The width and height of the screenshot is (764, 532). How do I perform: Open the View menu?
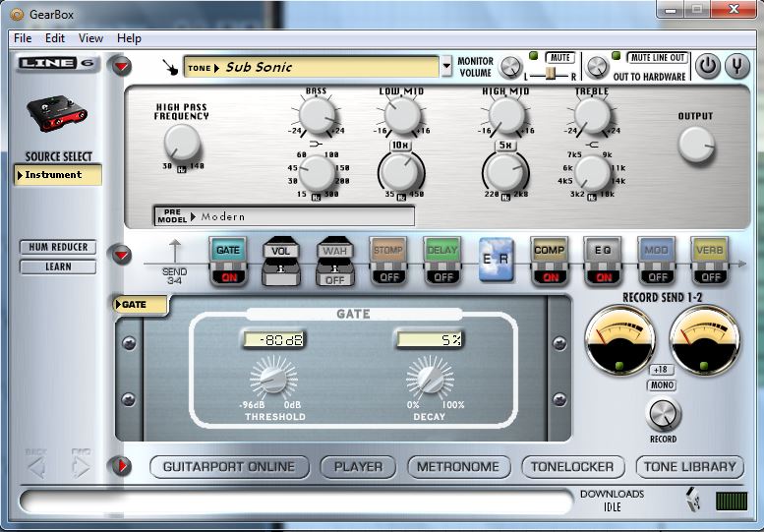point(90,38)
